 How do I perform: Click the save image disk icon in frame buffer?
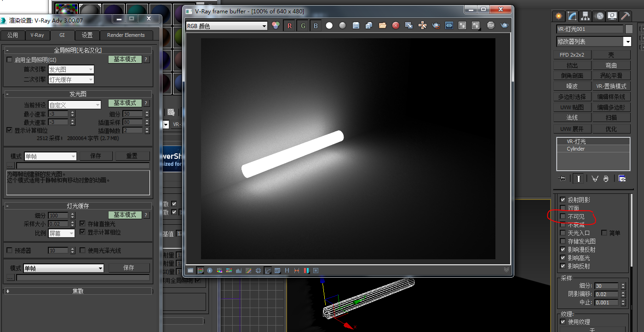(x=356, y=26)
